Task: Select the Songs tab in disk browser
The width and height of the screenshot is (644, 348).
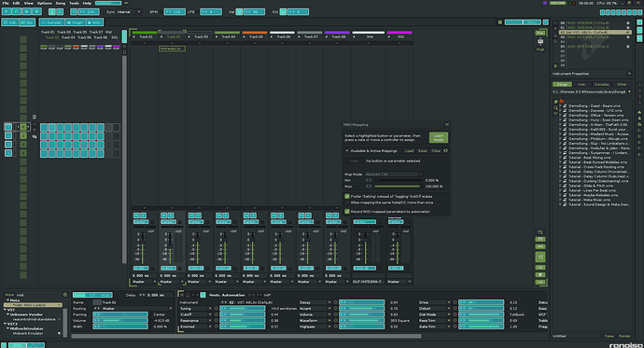Action: 562,84
